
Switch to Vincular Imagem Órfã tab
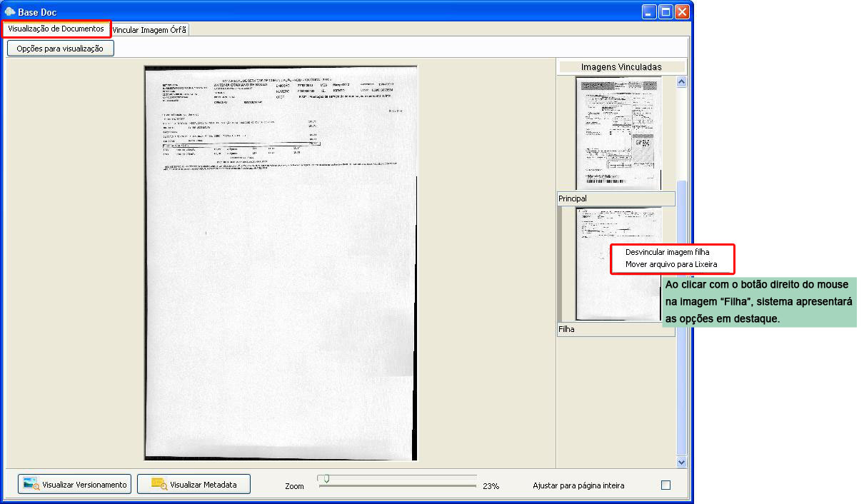coord(149,29)
